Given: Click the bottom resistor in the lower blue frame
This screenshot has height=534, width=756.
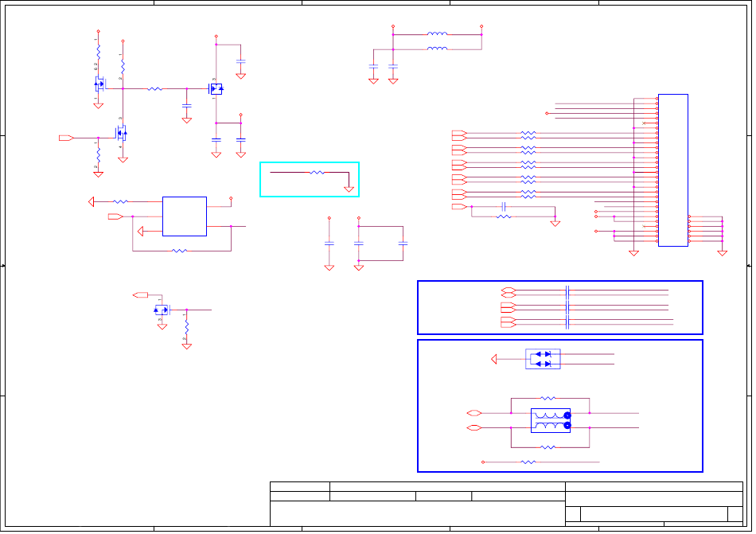Looking at the screenshot, I should click(x=528, y=462).
